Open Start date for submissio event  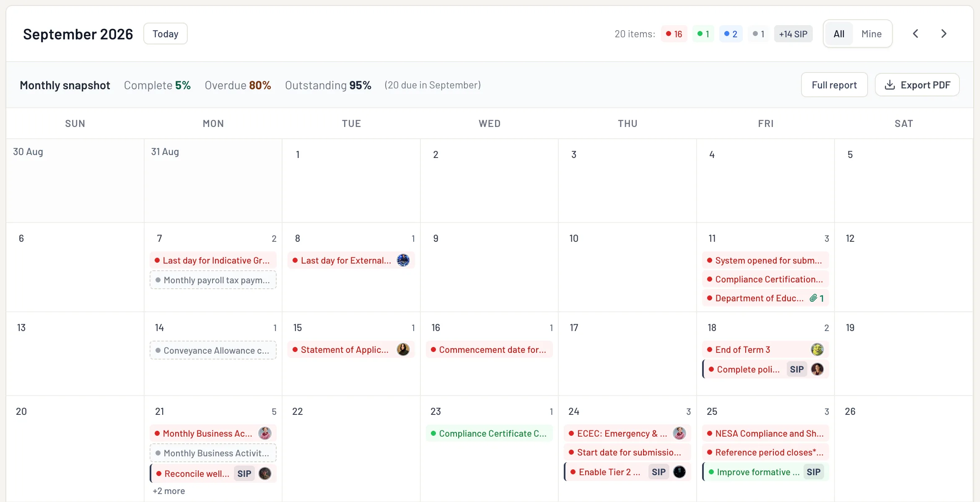pos(627,452)
